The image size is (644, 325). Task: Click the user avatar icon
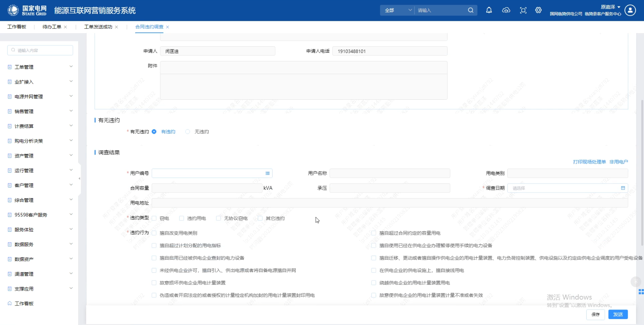tap(630, 10)
